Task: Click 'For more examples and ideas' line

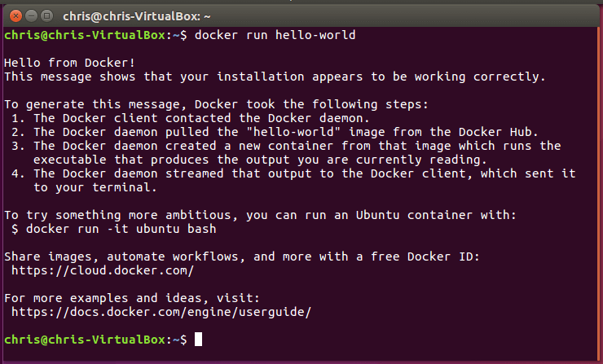Action: pyautogui.click(x=132, y=298)
